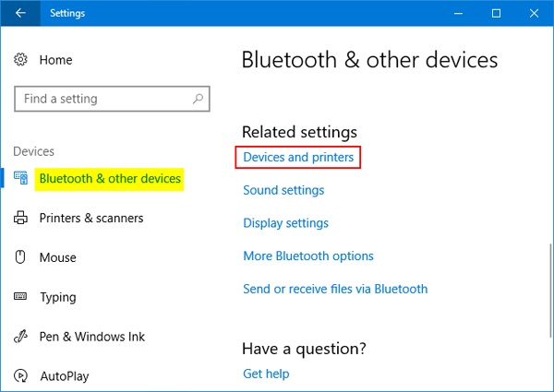Click the back arrow button

pyautogui.click(x=20, y=14)
